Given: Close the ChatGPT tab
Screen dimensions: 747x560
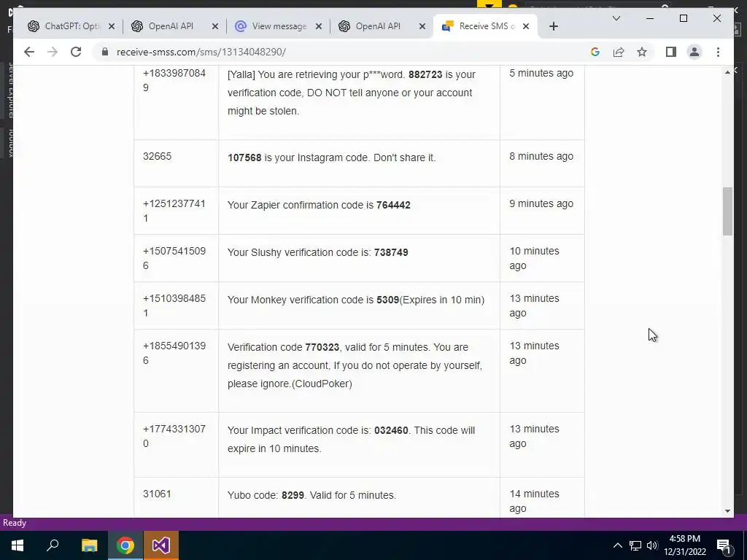Looking at the screenshot, I should click(x=112, y=26).
